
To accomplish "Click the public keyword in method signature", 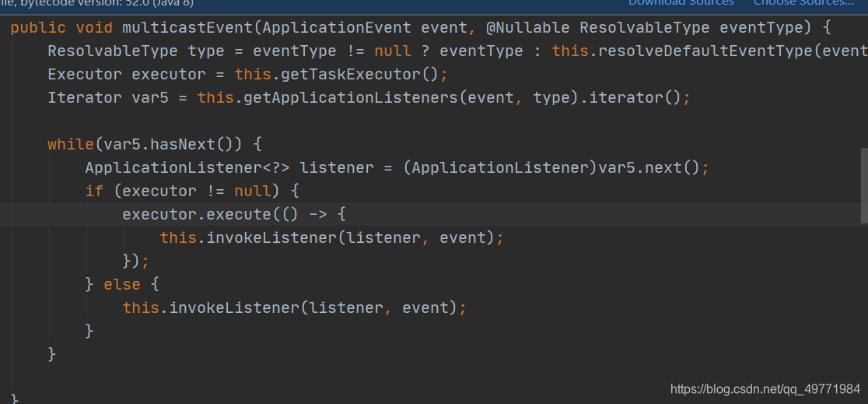I will click(38, 28).
